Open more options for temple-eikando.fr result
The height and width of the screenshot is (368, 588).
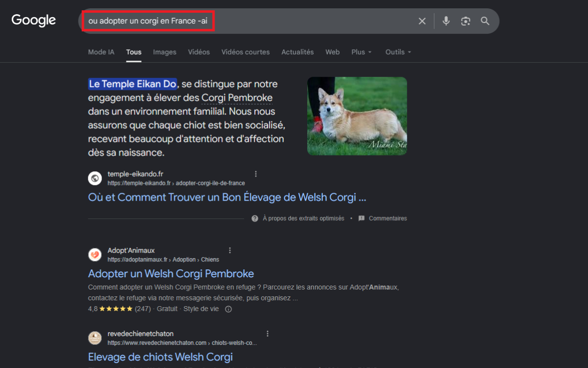(x=256, y=174)
